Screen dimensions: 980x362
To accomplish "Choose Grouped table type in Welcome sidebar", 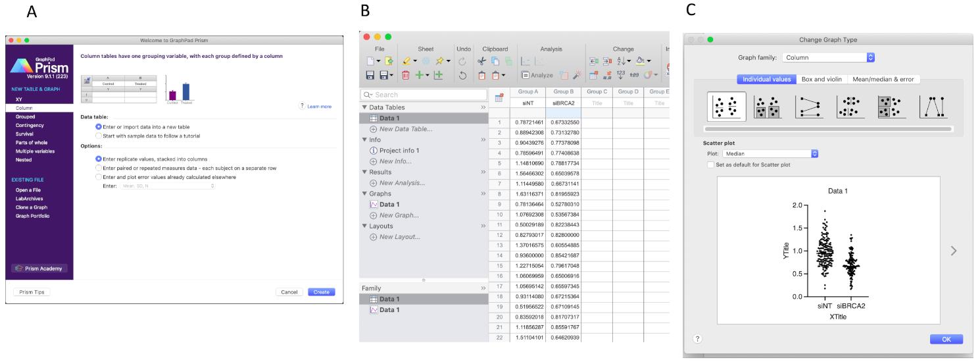I will click(x=26, y=116).
